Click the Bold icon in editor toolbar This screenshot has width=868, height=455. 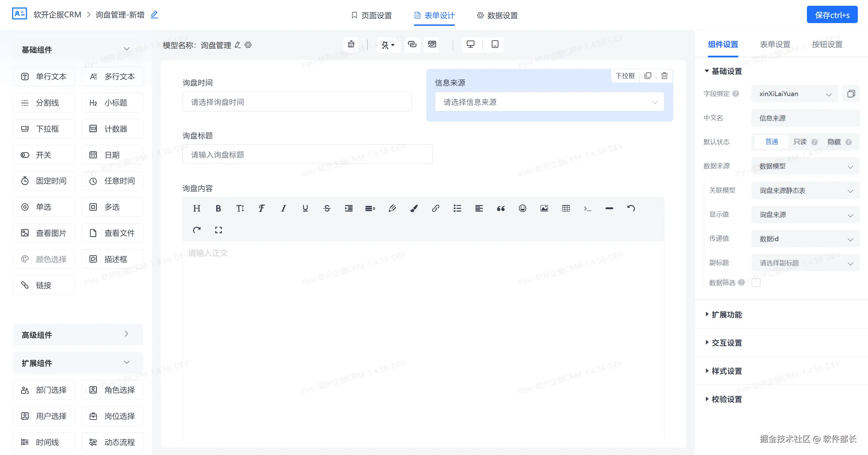pos(218,208)
